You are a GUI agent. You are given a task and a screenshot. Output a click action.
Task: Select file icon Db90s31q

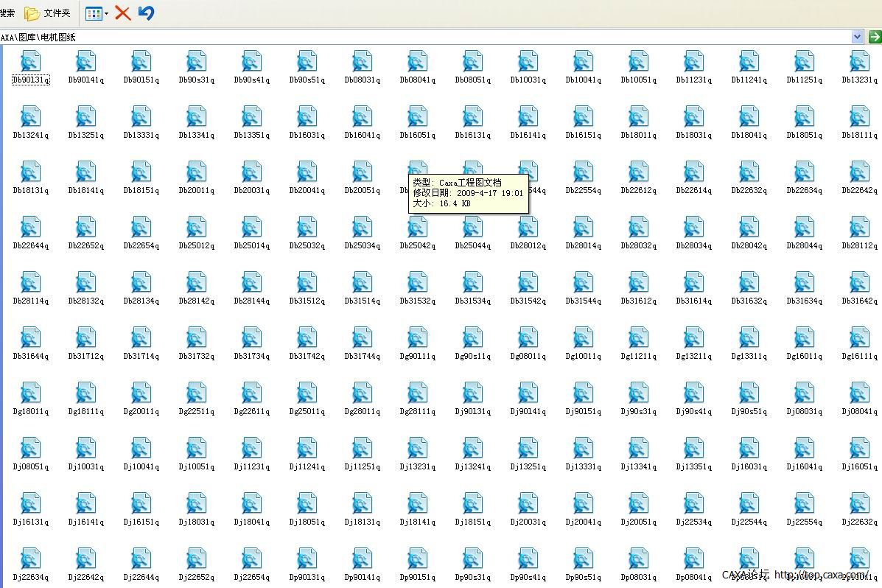(196, 60)
